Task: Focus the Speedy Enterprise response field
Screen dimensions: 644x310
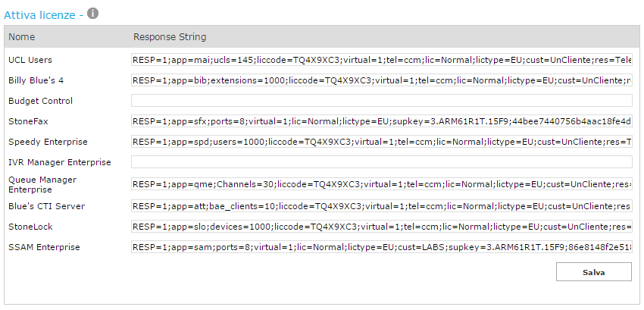Action: 381,142
